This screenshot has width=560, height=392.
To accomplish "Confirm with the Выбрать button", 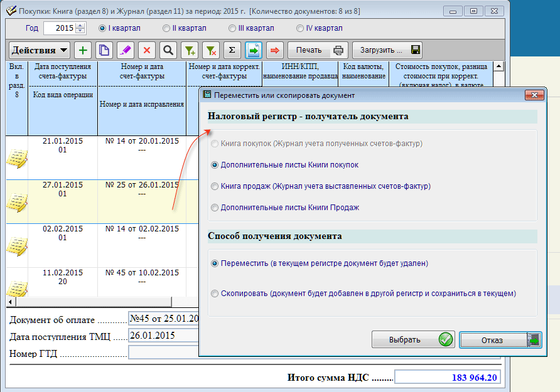I will [x=413, y=339].
